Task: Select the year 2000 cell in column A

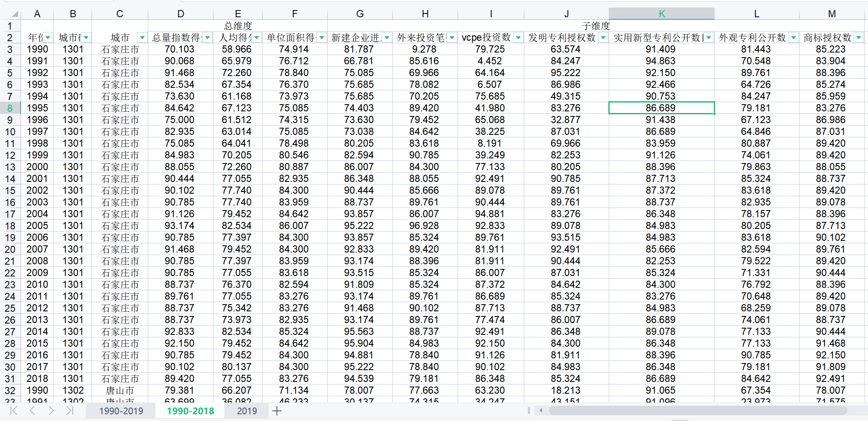Action: (x=37, y=167)
